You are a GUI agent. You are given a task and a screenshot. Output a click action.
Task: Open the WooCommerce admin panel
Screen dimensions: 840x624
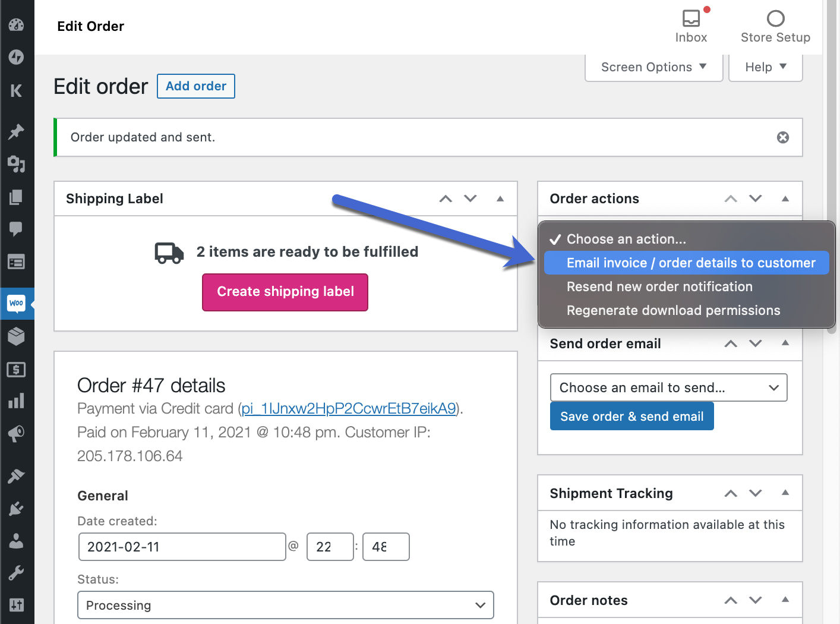(16, 304)
